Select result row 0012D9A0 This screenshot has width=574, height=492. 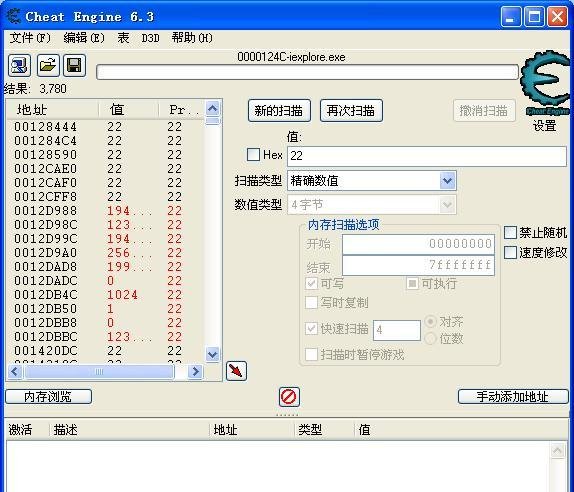(105, 253)
